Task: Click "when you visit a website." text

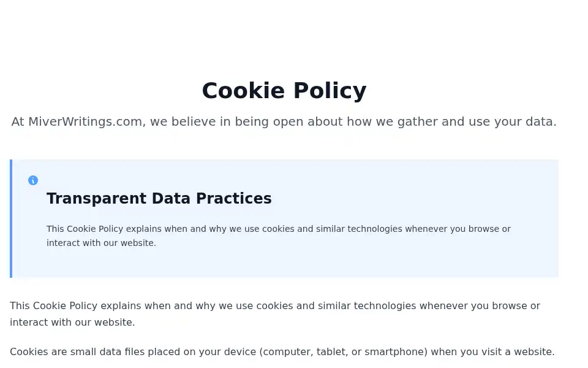Action: pos(492,352)
